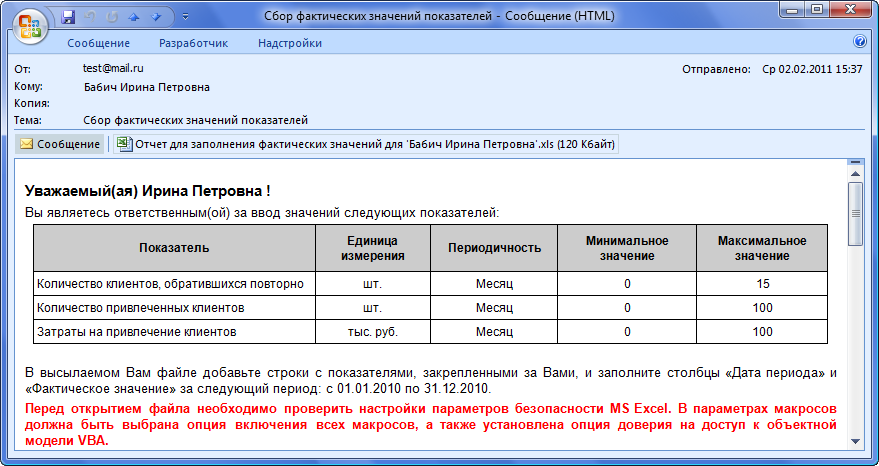Click the vertical scrollbar thumb
The height and width of the screenshot is (466, 879).
pyautogui.click(x=855, y=214)
